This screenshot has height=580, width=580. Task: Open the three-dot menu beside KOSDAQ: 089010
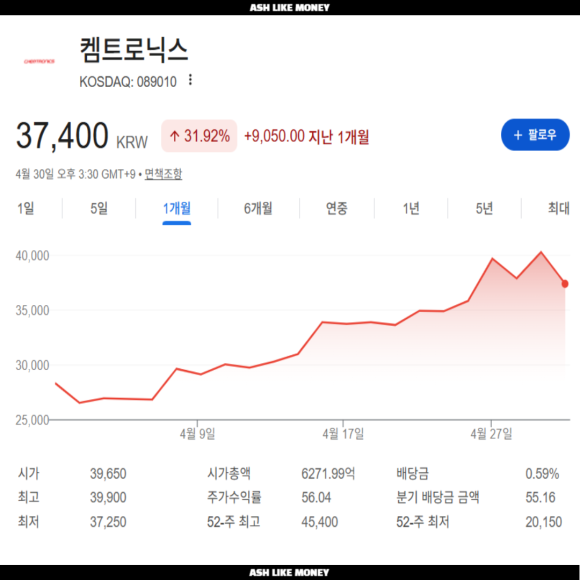(190, 80)
